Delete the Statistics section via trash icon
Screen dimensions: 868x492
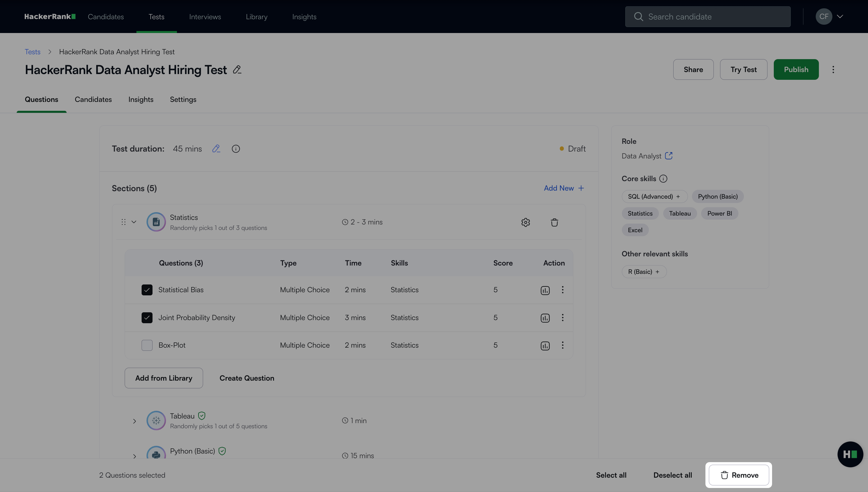pyautogui.click(x=554, y=222)
